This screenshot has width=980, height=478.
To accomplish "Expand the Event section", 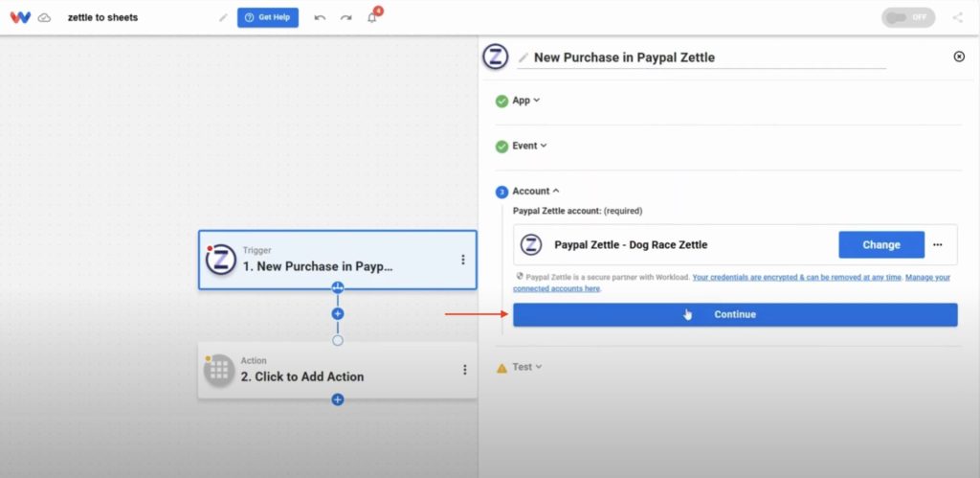I will 529,146.
